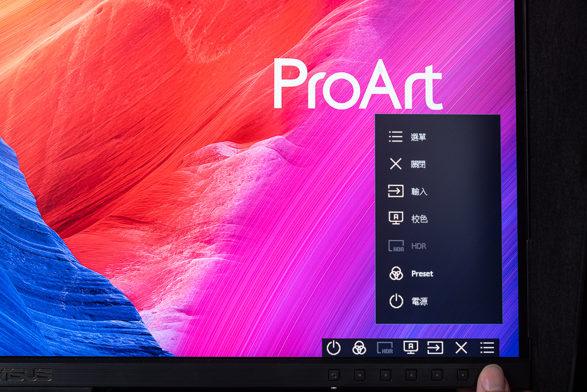Click the power icon beside 電源

[x=396, y=301]
